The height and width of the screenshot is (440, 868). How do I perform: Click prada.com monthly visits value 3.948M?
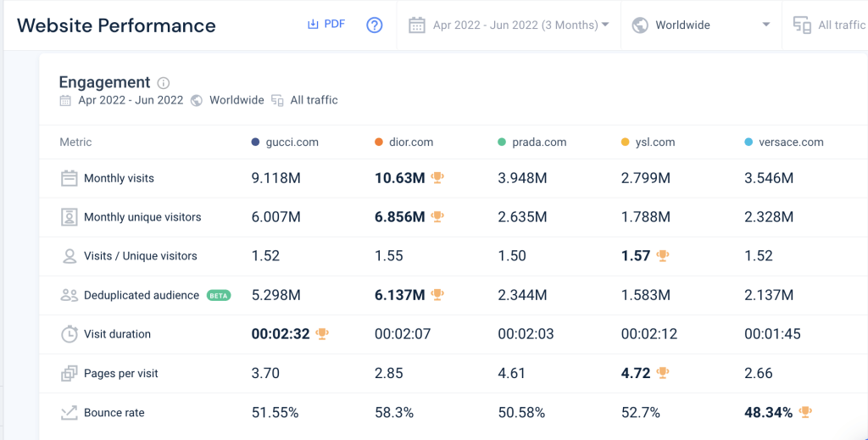522,178
